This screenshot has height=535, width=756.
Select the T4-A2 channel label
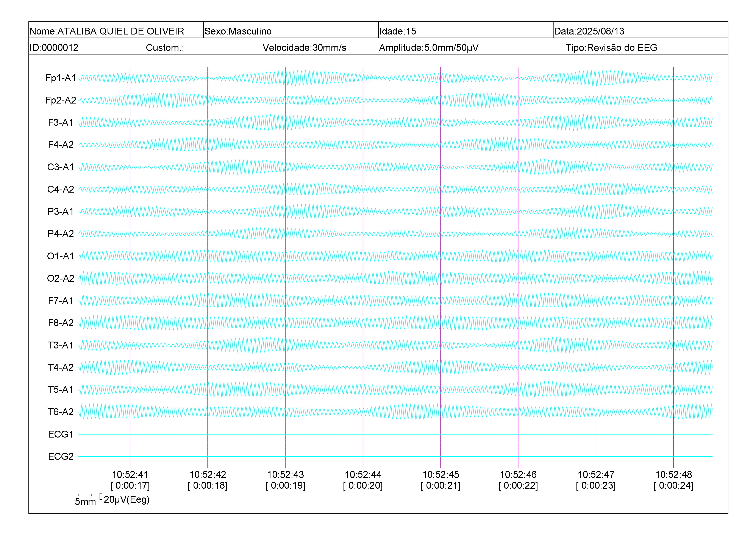(61, 367)
